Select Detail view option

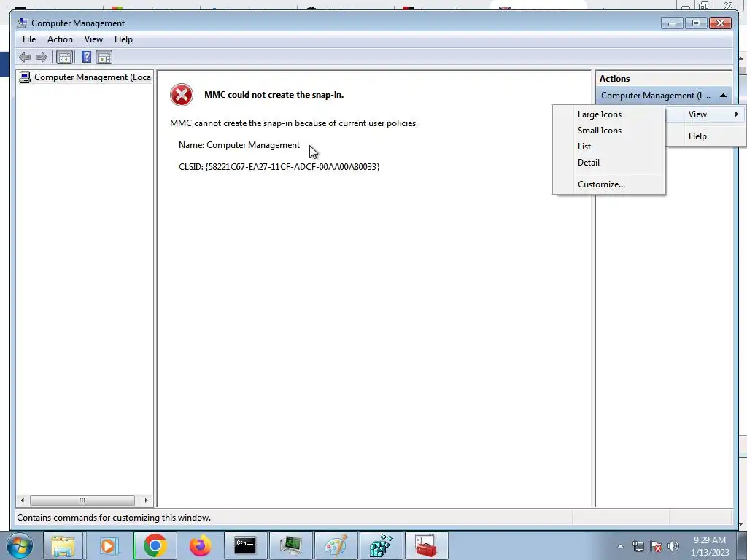pos(609,163)
